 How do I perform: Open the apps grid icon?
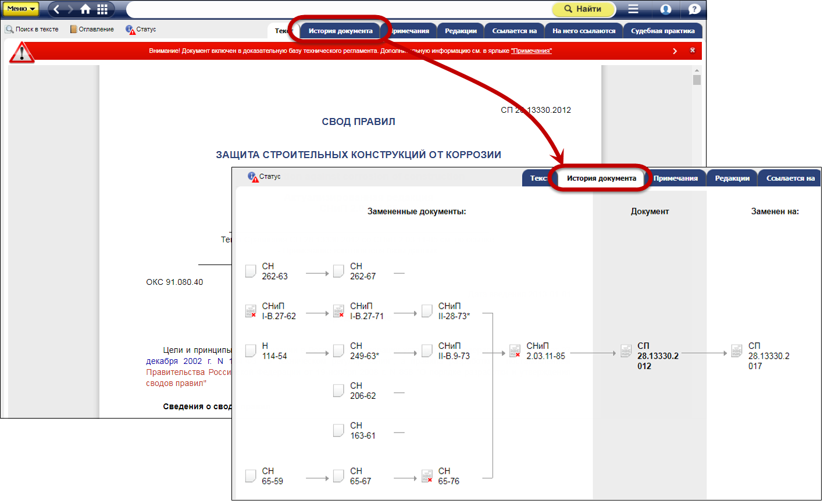(102, 9)
